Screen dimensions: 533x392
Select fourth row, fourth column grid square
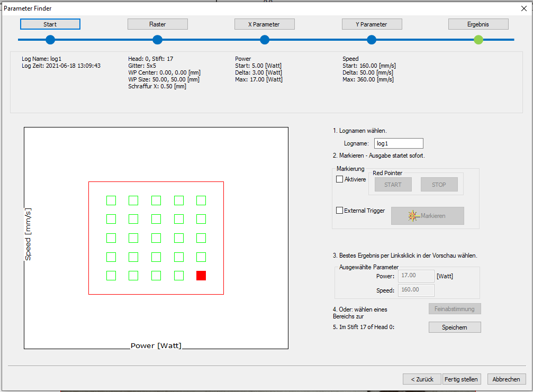click(179, 257)
